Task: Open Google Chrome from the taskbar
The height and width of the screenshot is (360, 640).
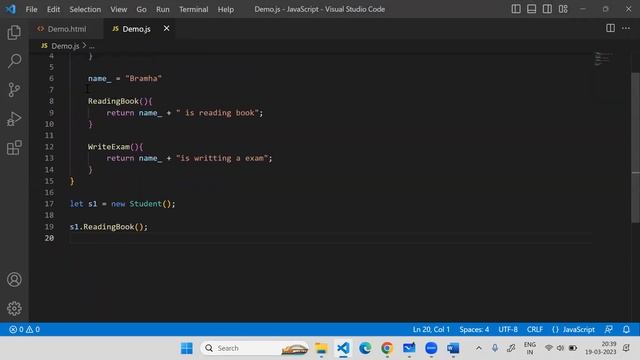Action: [387, 348]
